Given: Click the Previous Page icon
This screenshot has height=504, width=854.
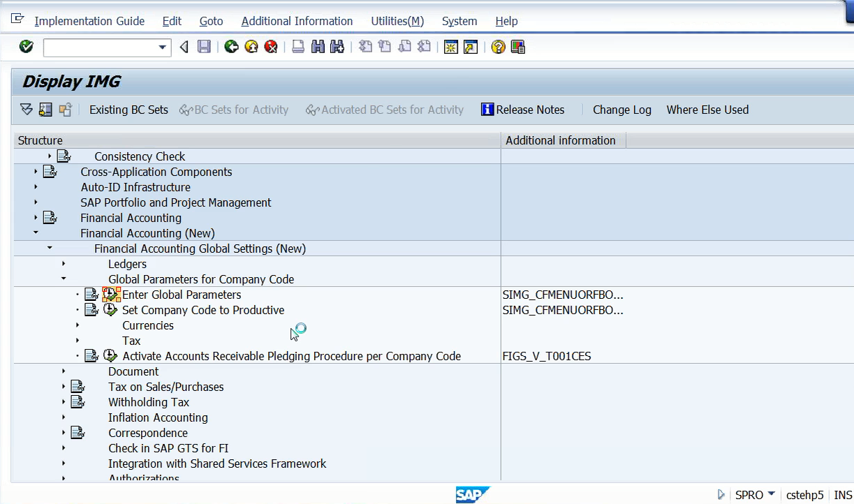Looking at the screenshot, I should pyautogui.click(x=385, y=47).
